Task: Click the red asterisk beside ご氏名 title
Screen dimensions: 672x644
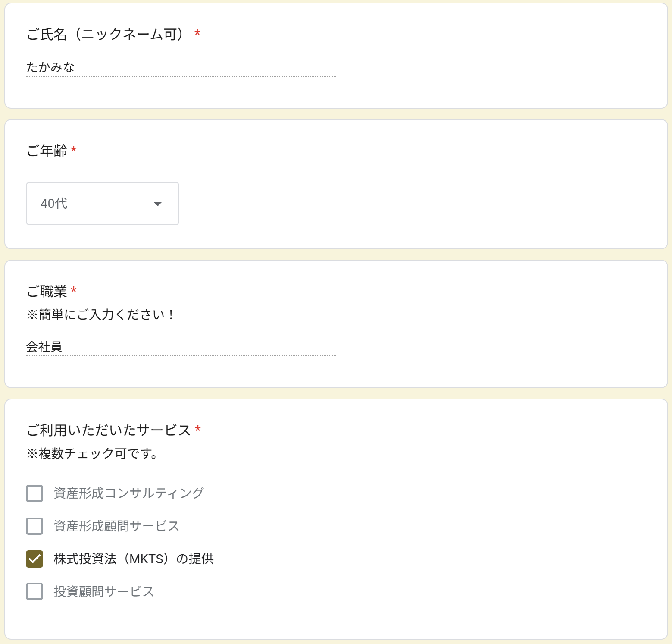Action: coord(197,33)
